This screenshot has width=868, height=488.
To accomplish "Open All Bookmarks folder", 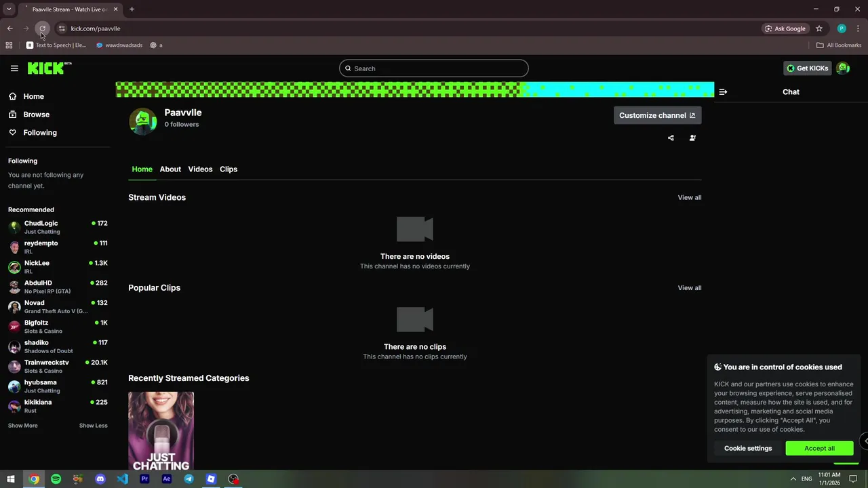I will click(x=839, y=45).
